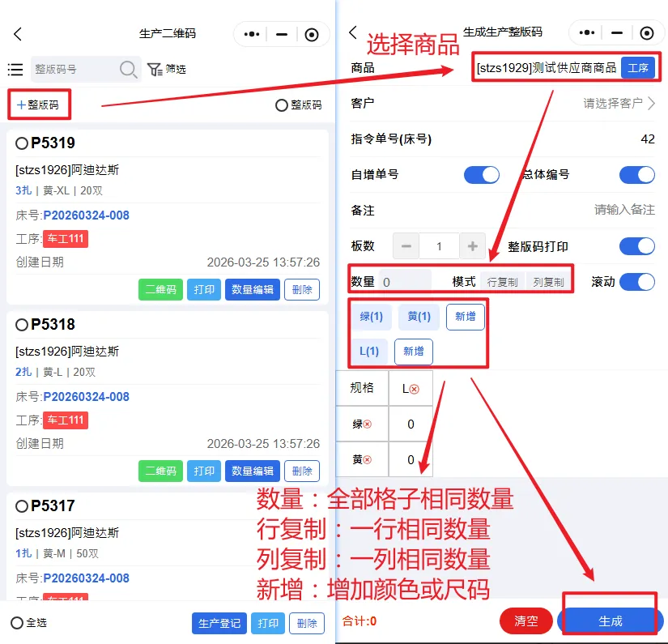Viewport: 668px width, 644px height.
Task: Click the 数量 input field
Action: 405,283
